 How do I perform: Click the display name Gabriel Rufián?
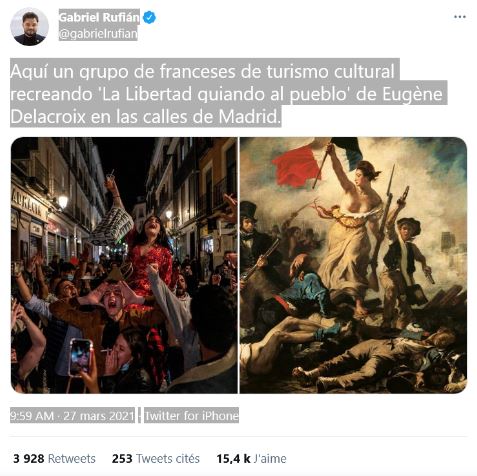click(x=99, y=17)
